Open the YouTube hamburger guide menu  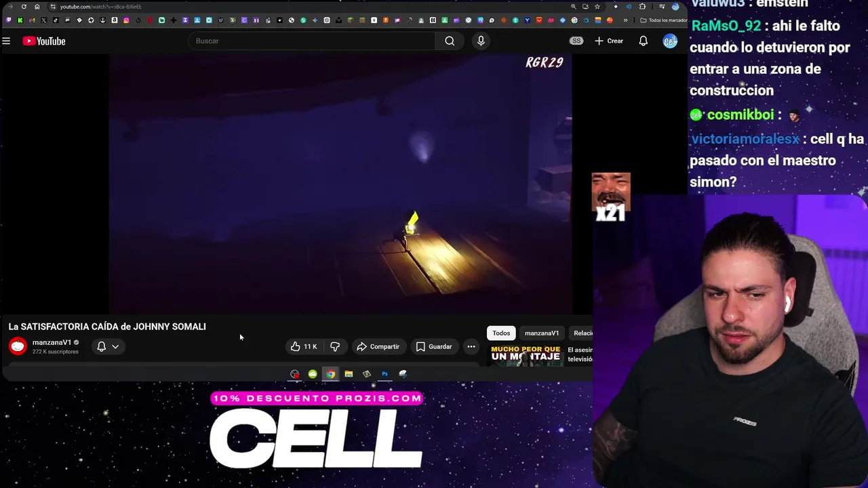pyautogui.click(x=6, y=41)
